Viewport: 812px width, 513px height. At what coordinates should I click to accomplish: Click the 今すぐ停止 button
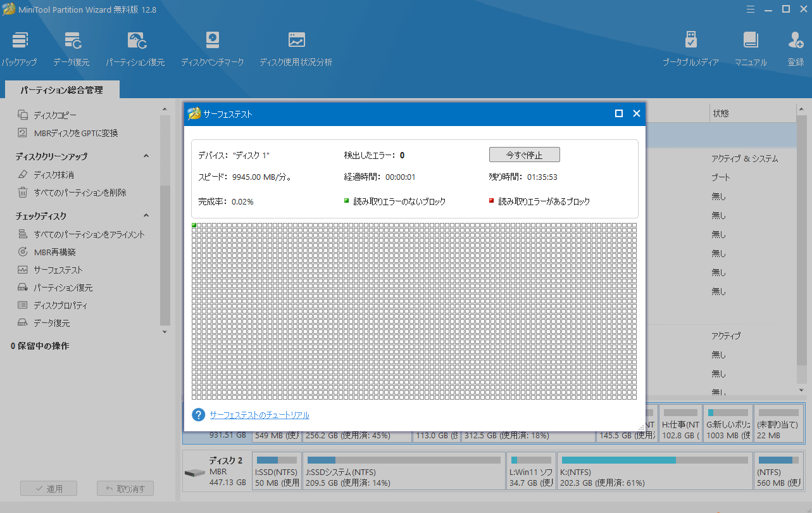coord(524,155)
